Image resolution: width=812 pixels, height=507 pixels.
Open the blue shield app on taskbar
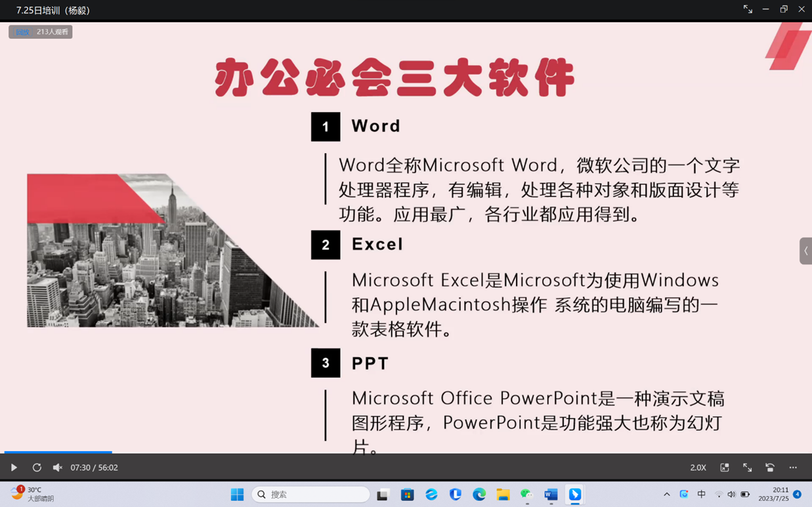coord(455,495)
